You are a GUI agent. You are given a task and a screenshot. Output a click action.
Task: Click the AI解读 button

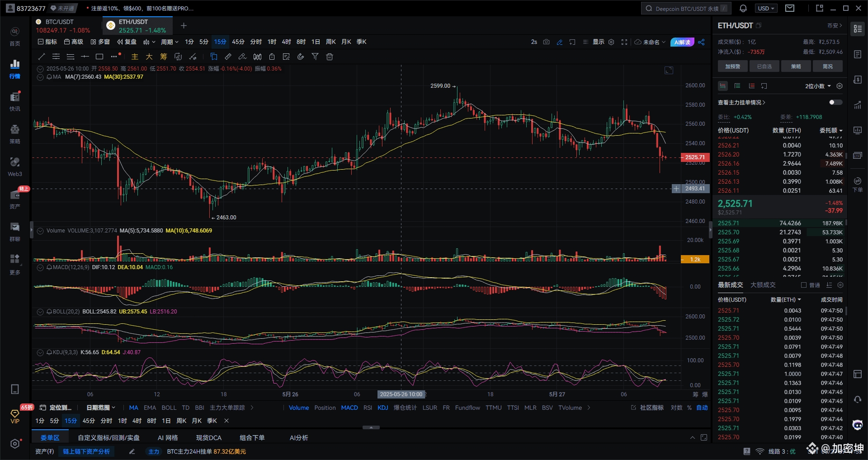682,42
